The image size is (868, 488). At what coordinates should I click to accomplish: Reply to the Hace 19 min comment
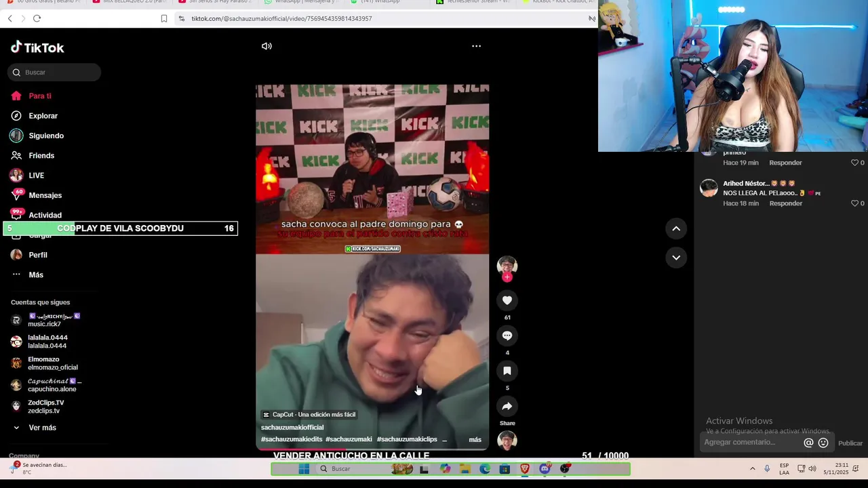click(785, 163)
